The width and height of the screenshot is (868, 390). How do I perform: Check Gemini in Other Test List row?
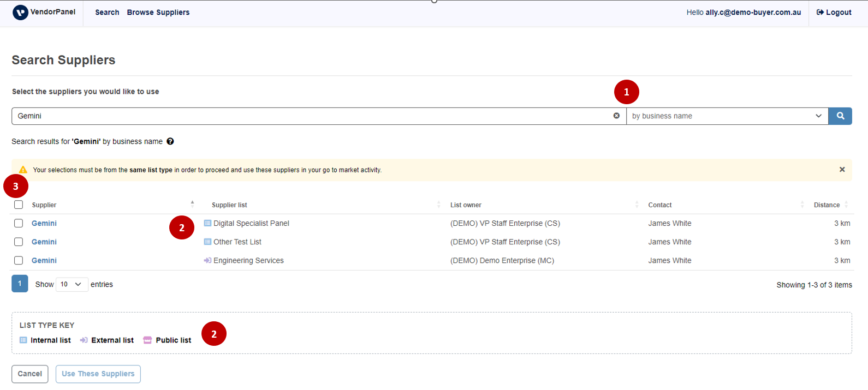click(x=19, y=242)
